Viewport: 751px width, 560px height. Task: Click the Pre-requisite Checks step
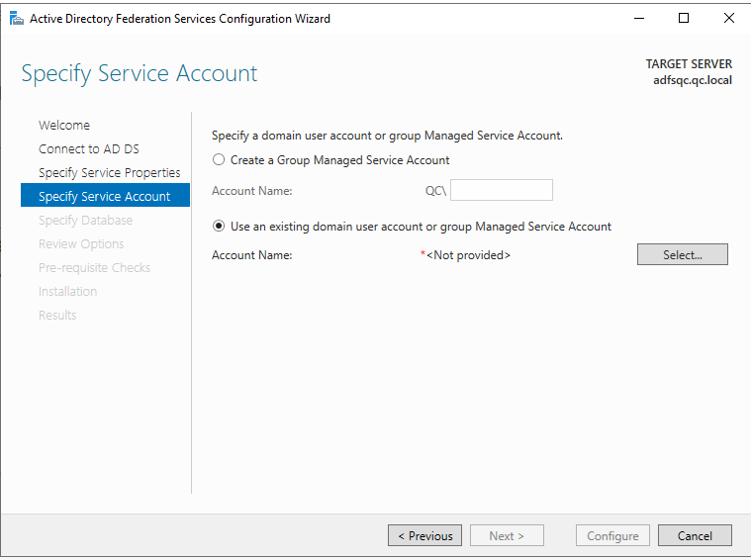click(x=94, y=268)
